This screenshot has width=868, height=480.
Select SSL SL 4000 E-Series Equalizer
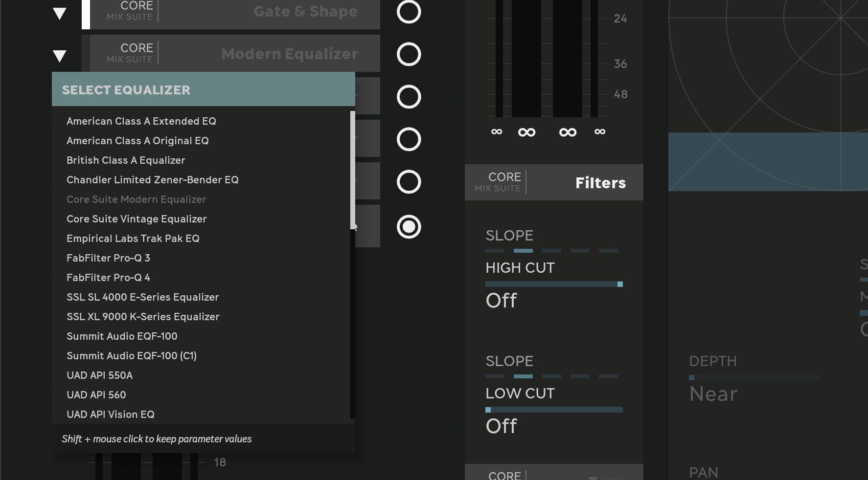click(x=143, y=297)
